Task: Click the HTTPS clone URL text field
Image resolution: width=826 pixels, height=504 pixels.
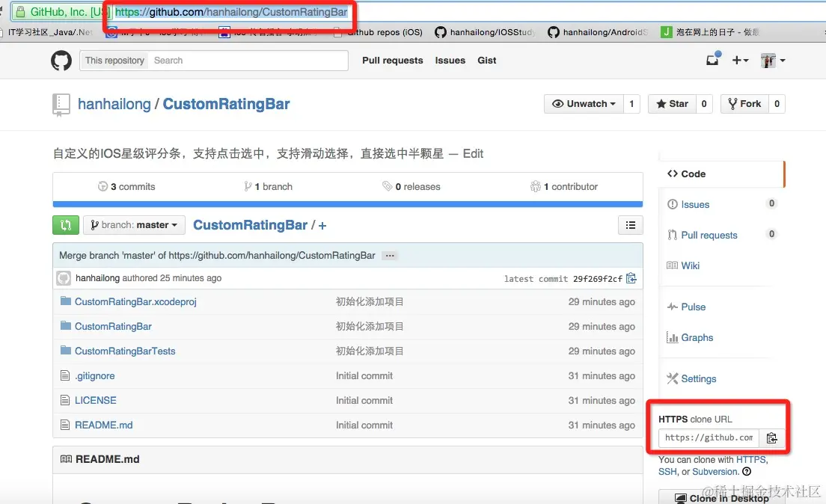Action: pos(709,437)
